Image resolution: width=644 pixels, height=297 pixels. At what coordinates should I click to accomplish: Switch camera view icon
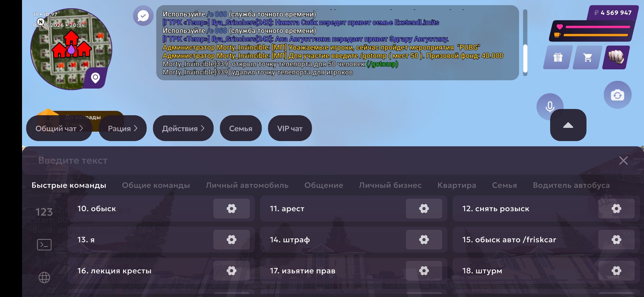tap(618, 95)
